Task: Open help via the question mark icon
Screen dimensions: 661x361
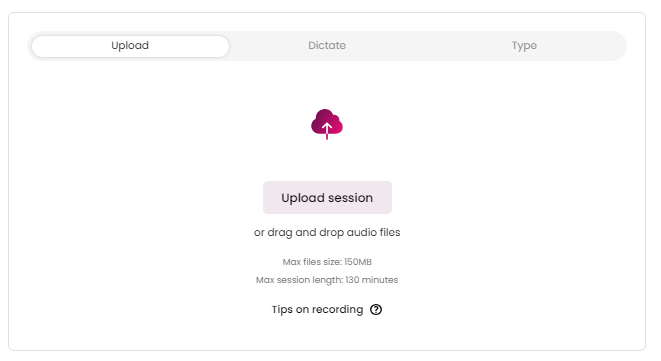Action: coord(376,310)
